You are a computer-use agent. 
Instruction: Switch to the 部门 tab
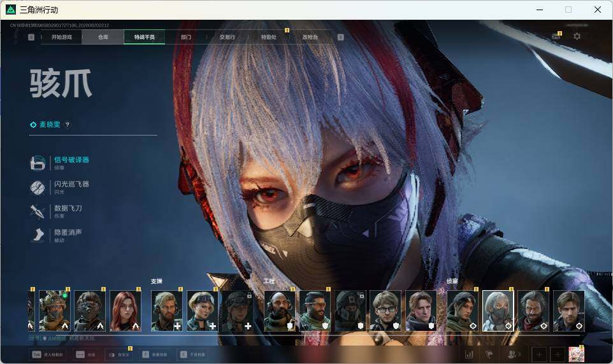click(186, 37)
